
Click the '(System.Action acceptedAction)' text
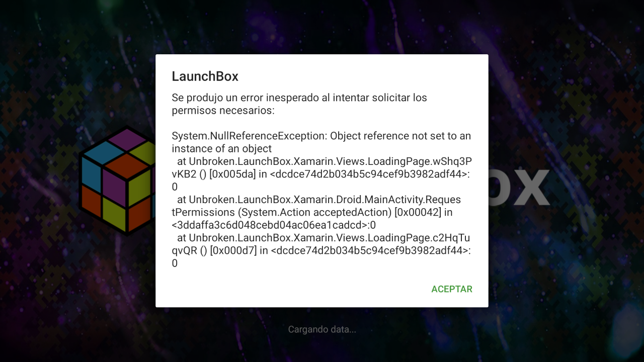click(x=314, y=213)
